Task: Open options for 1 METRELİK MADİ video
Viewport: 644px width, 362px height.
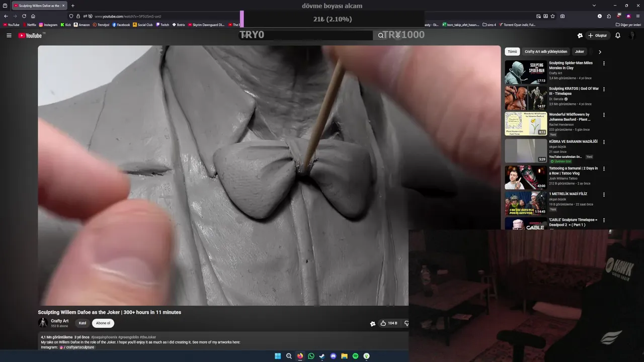Action: [x=604, y=195]
